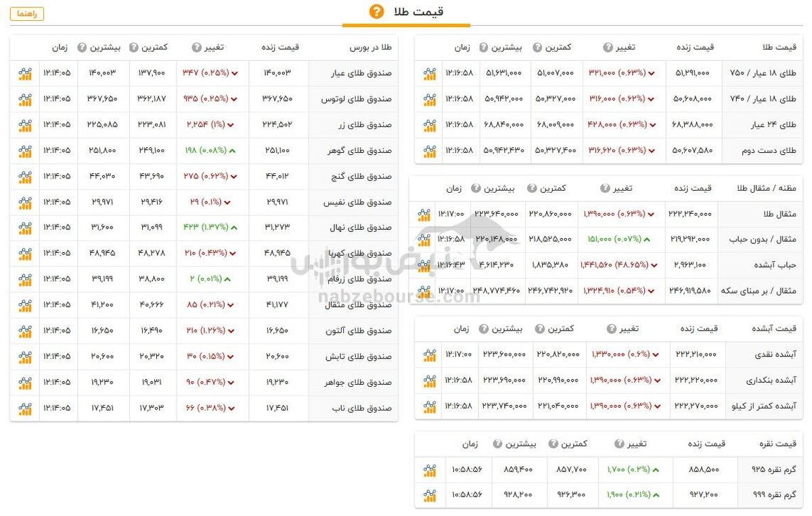The image size is (812, 516).
Task: Click live price ۲۲۴,۵۰۲ of صندوق طلای زر
Action: pos(277,125)
